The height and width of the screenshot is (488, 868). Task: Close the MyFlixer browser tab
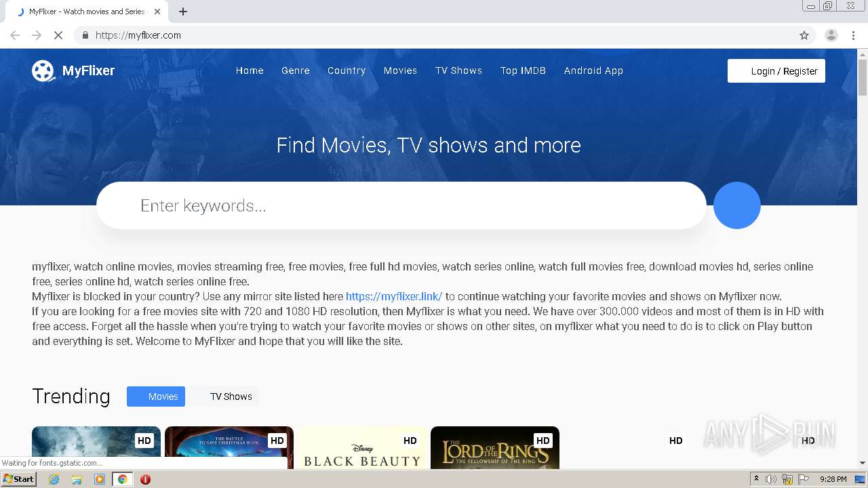click(x=158, y=12)
